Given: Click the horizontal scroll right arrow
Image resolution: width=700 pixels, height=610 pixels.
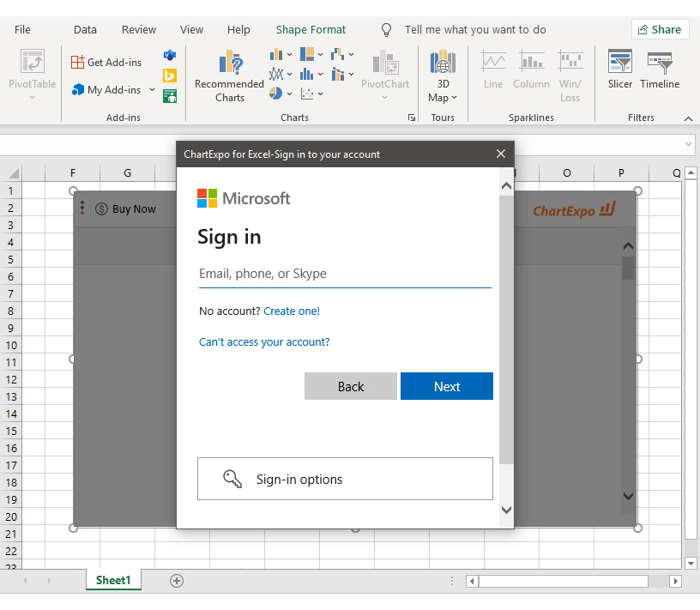Looking at the screenshot, I should (x=675, y=581).
